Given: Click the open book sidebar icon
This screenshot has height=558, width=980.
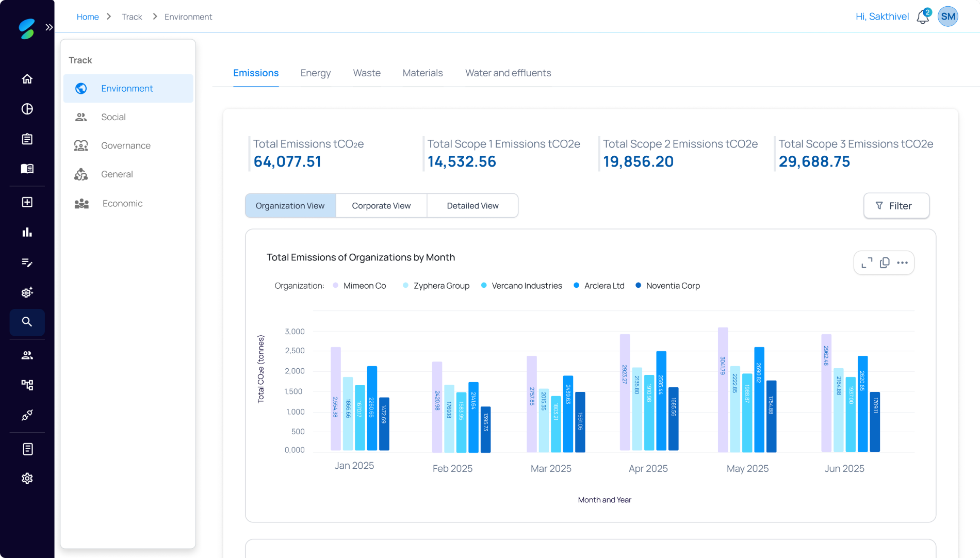Looking at the screenshot, I should point(27,169).
